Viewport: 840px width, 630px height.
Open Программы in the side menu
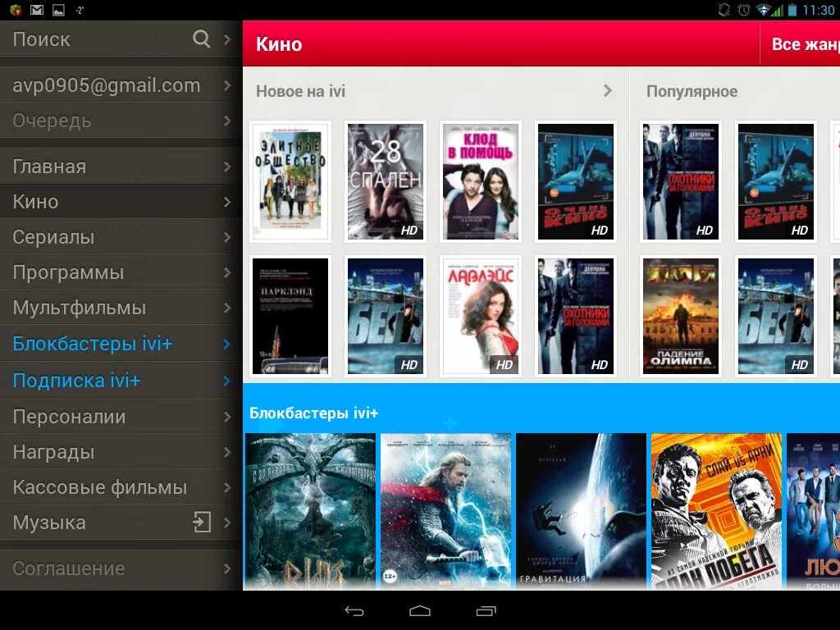121,272
